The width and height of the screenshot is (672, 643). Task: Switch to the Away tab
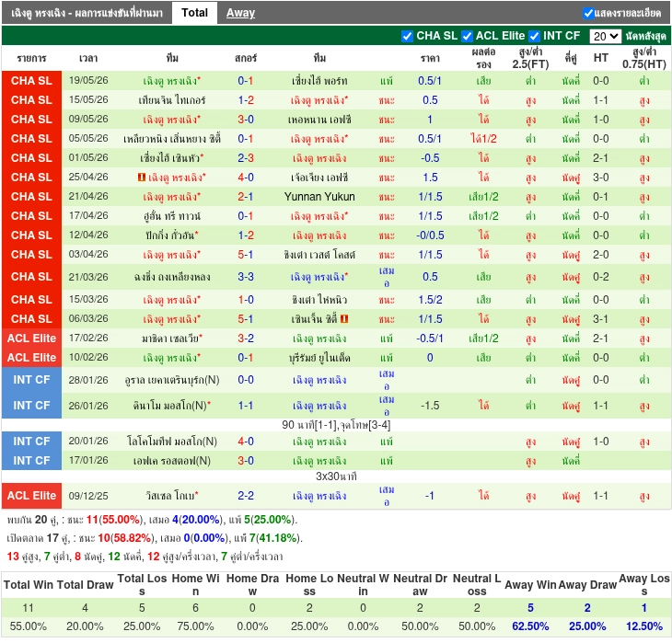[240, 13]
